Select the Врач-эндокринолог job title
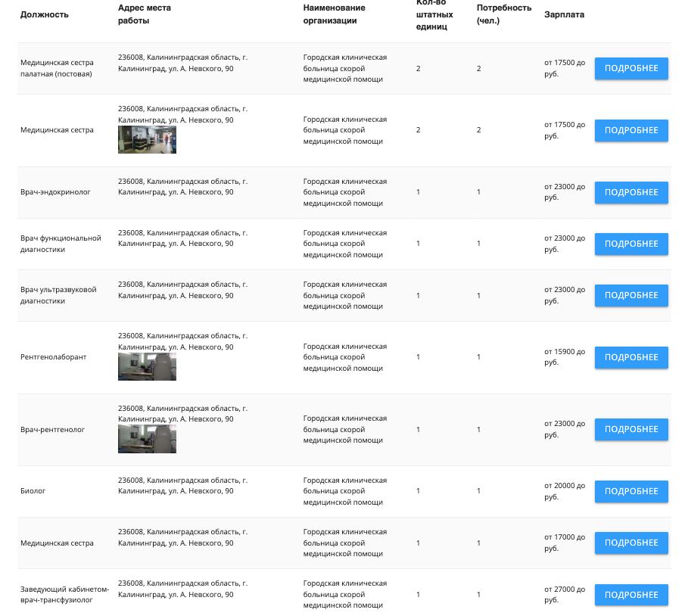The height and width of the screenshot is (616, 688). tap(55, 192)
